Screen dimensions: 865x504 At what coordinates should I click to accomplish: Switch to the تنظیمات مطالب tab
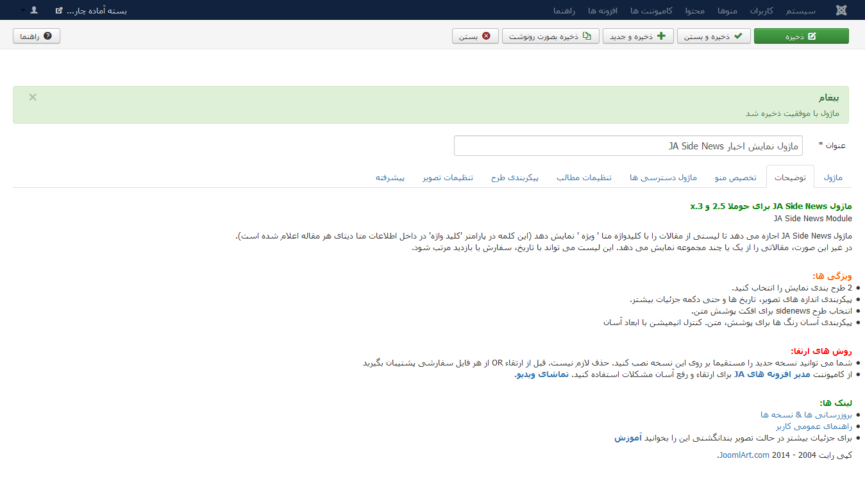click(584, 177)
